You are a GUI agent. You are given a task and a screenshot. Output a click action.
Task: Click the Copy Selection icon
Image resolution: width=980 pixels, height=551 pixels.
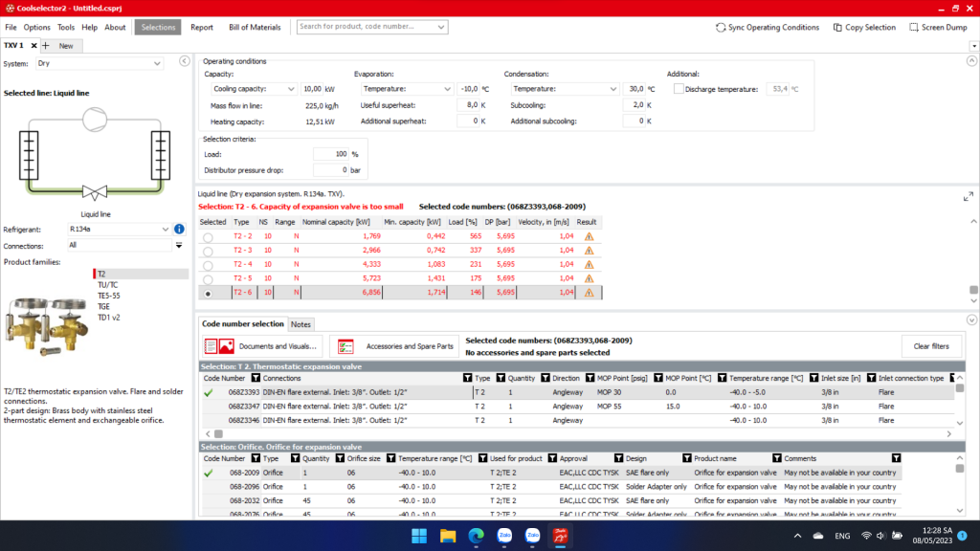(x=837, y=28)
